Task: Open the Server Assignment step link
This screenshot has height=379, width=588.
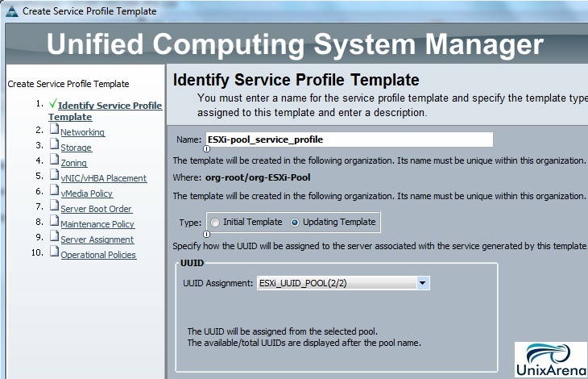Action: point(97,239)
